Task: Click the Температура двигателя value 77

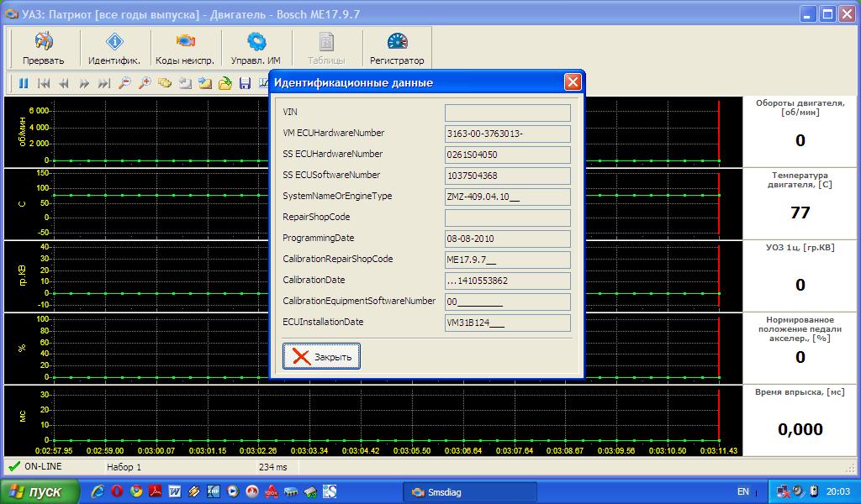Action: tap(800, 213)
